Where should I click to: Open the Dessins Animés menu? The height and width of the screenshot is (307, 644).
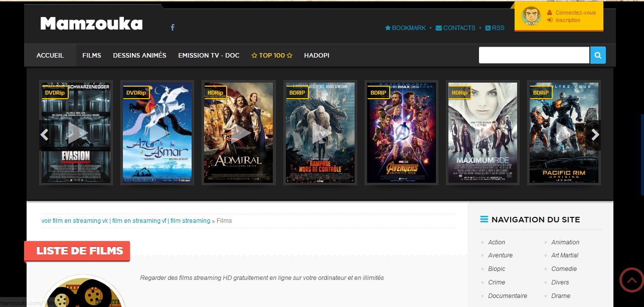(x=139, y=55)
